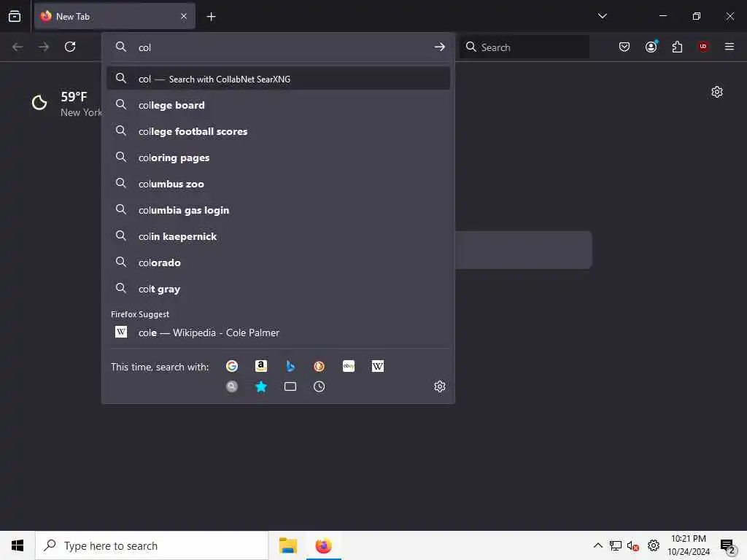Select suggestion 'columbia gas login'
The height and width of the screenshot is (560, 747).
pyautogui.click(x=278, y=210)
